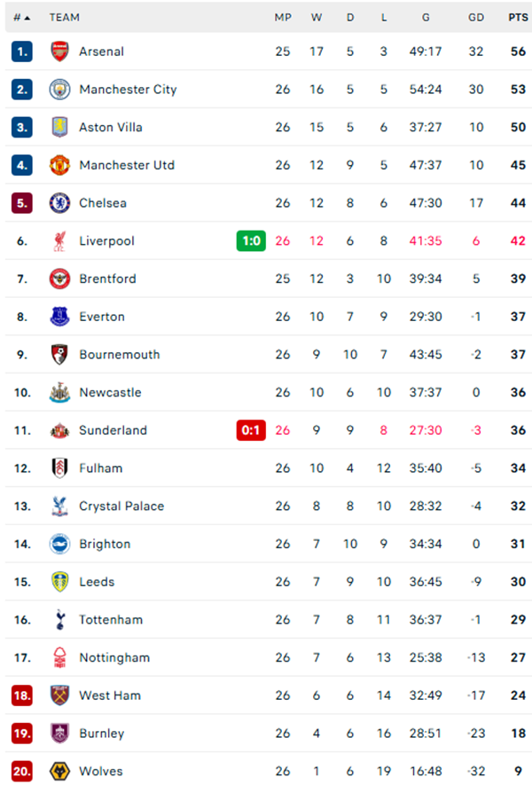This screenshot has width=532, height=785.
Task: Sort the table by TEAM column
Action: pos(66,17)
